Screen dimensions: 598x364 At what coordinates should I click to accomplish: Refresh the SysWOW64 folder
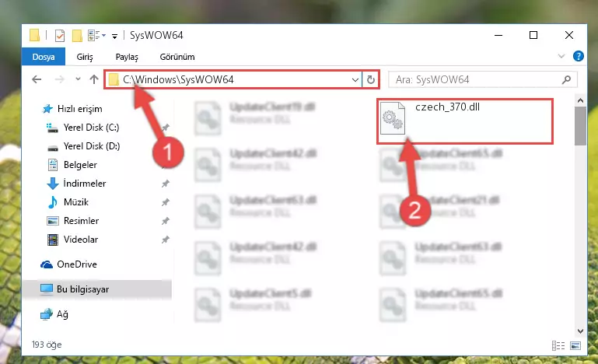click(x=371, y=80)
